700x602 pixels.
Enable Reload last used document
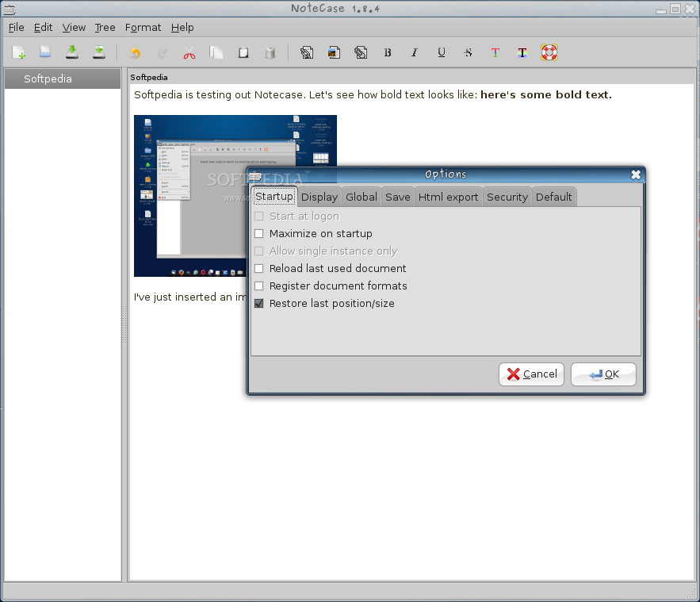(x=259, y=268)
